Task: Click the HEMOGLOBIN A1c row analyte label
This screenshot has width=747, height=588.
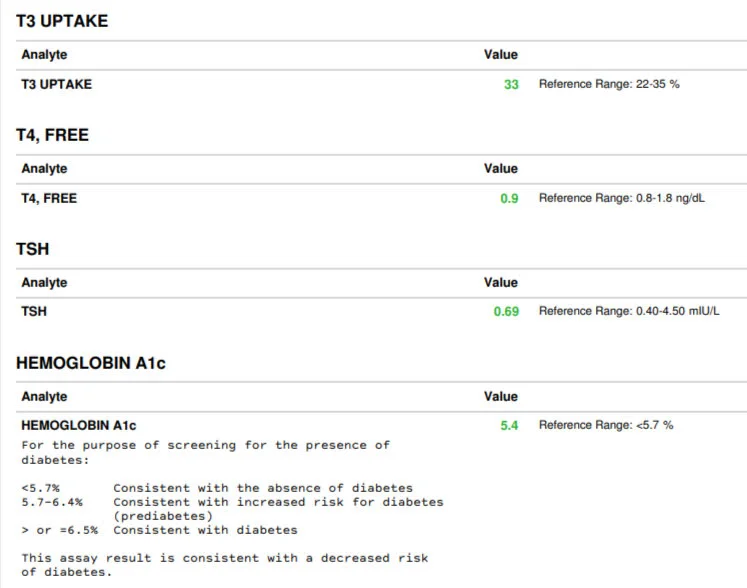Action: point(79,425)
